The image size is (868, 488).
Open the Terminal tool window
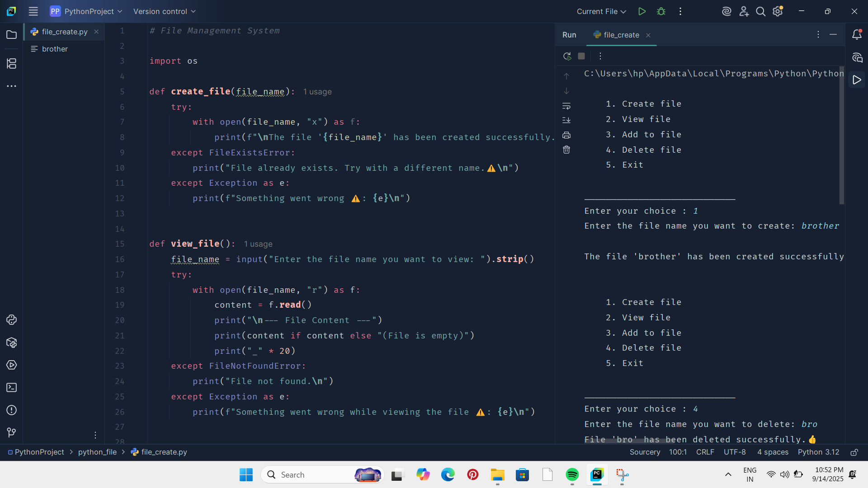click(x=11, y=388)
